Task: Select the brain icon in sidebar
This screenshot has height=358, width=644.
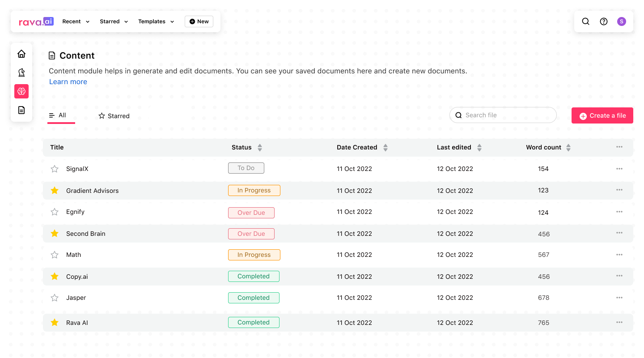Action: point(21,91)
